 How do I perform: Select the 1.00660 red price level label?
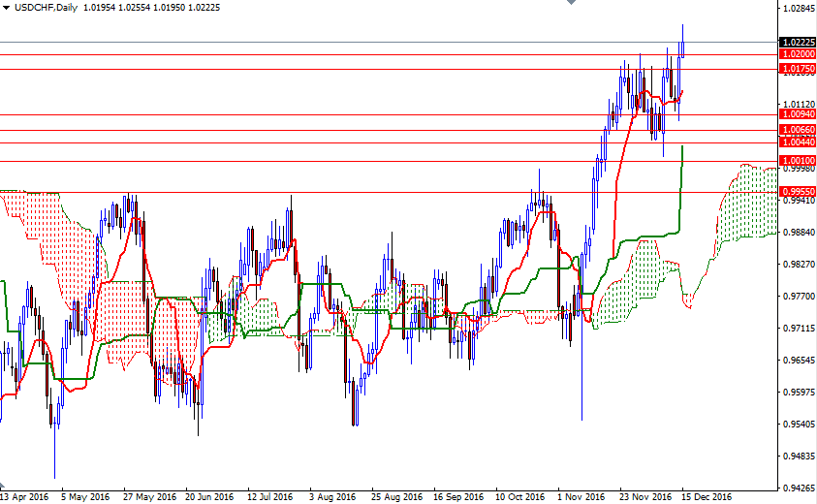798,130
